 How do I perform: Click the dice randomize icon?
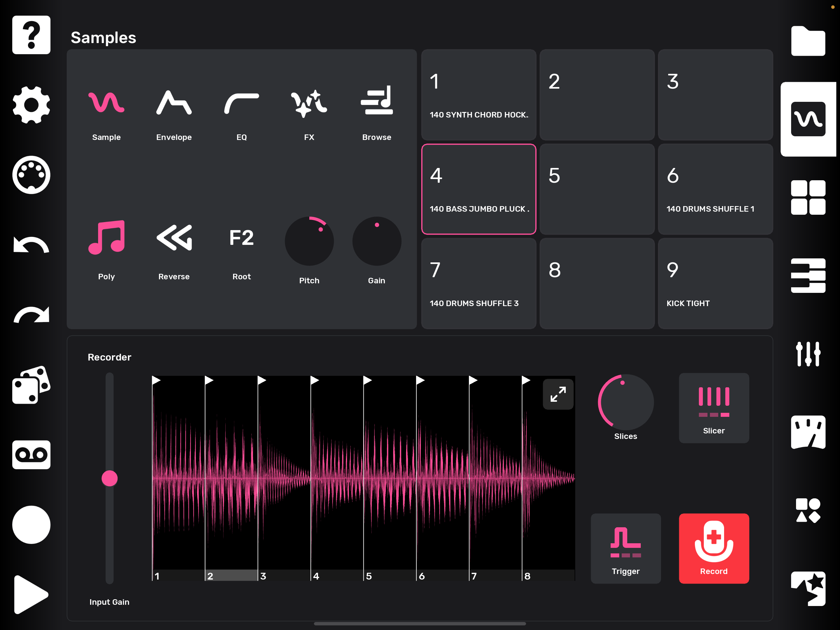[x=31, y=385]
